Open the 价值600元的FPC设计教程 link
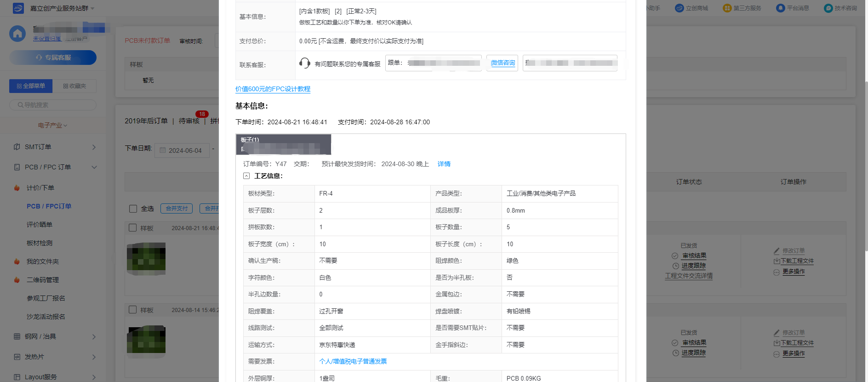Viewport: 868px width, 382px height. click(x=273, y=89)
